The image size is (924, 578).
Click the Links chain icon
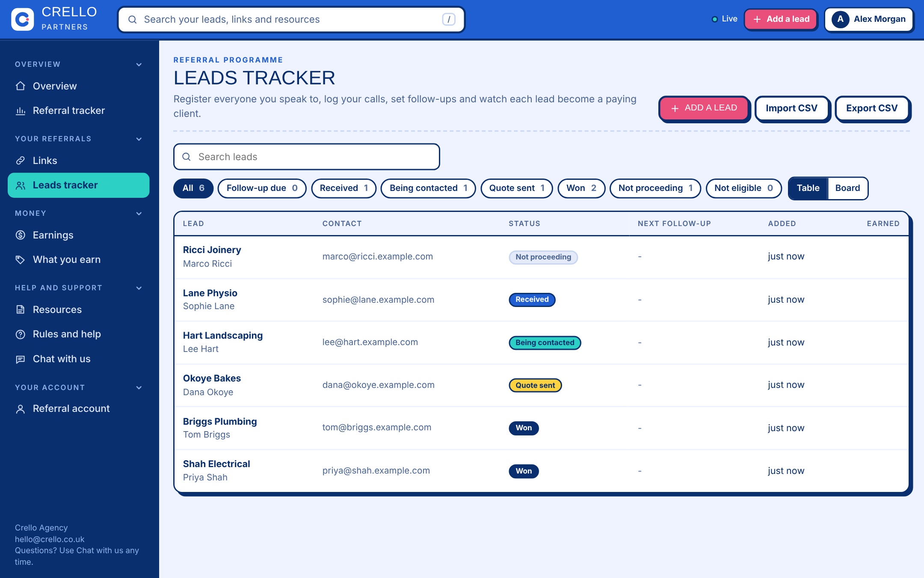20,161
